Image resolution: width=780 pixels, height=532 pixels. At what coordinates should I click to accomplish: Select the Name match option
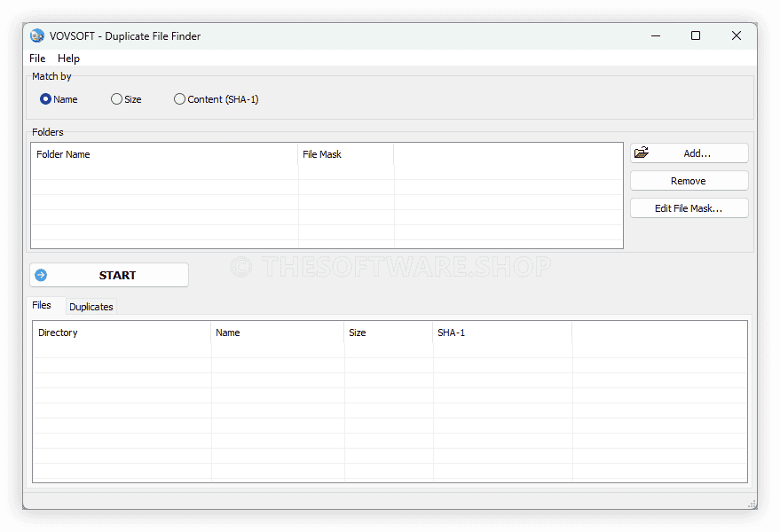59,99
